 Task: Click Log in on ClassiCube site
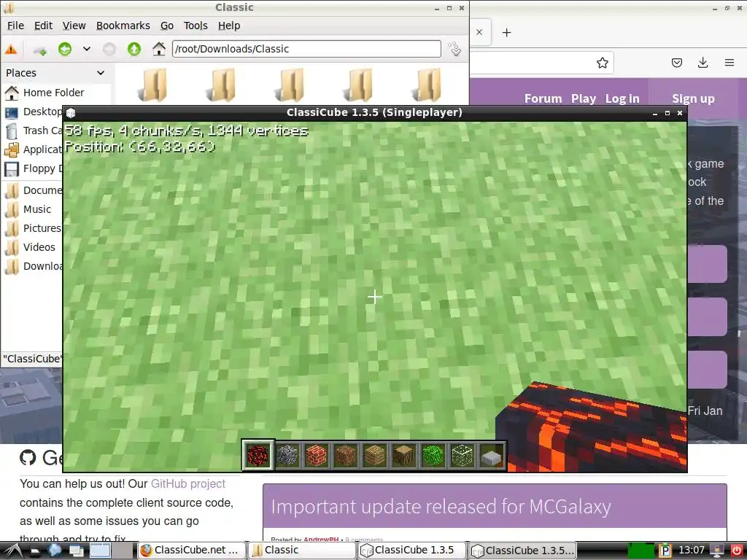[622, 98]
